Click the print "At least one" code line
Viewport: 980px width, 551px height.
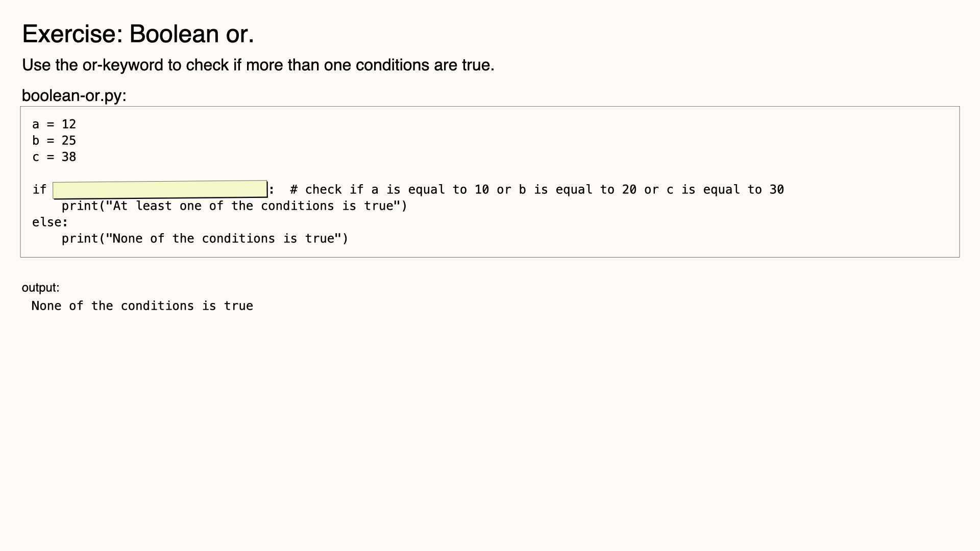pyautogui.click(x=234, y=206)
